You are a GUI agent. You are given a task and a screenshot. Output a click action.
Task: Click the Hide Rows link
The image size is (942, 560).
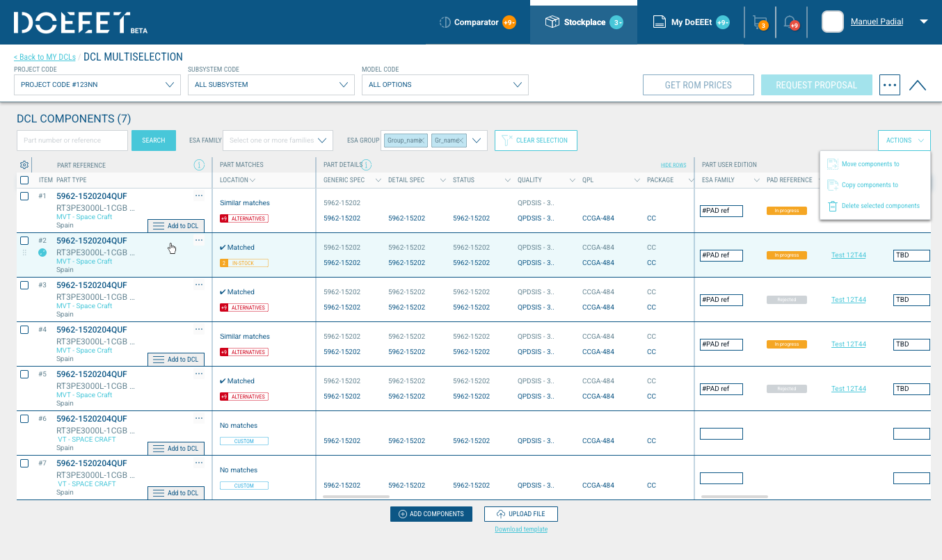pos(673,166)
